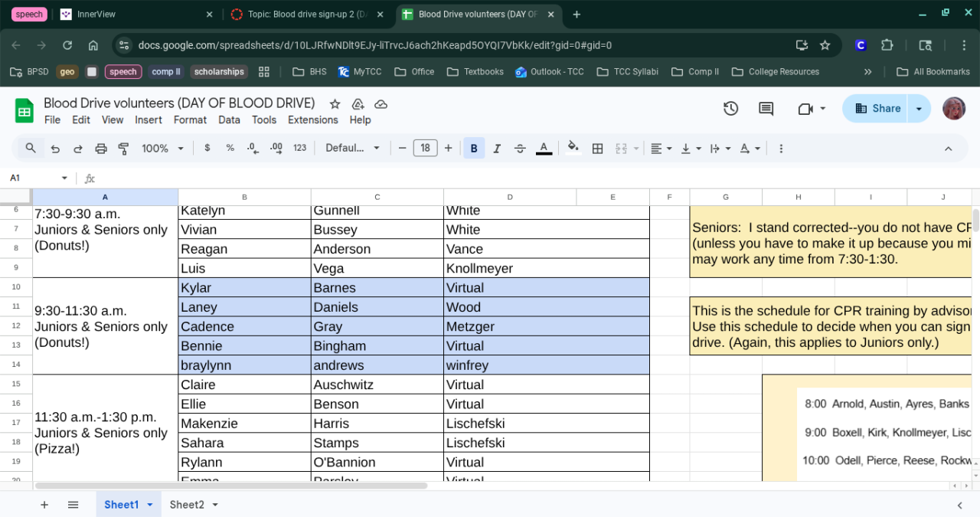Open the fill color picker
The height and width of the screenshot is (517, 980).
pyautogui.click(x=572, y=149)
